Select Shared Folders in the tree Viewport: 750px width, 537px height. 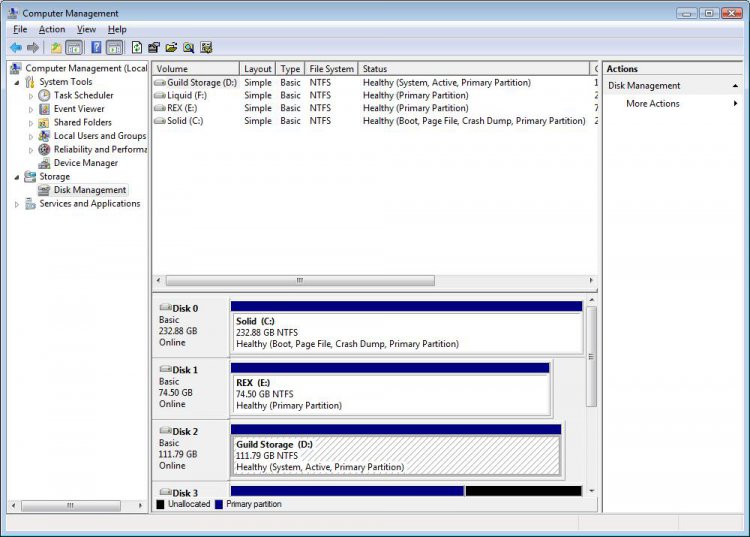(x=82, y=122)
